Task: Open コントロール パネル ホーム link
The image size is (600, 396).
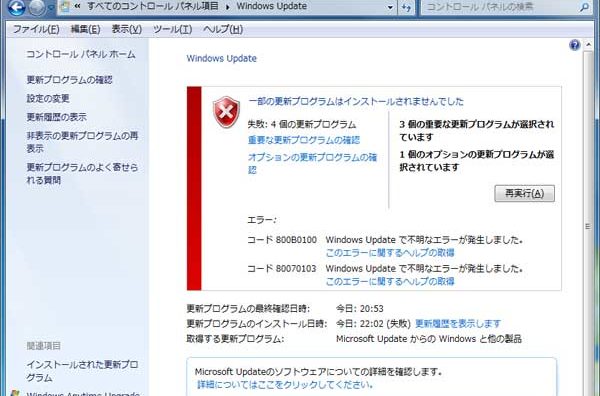Action: point(81,54)
